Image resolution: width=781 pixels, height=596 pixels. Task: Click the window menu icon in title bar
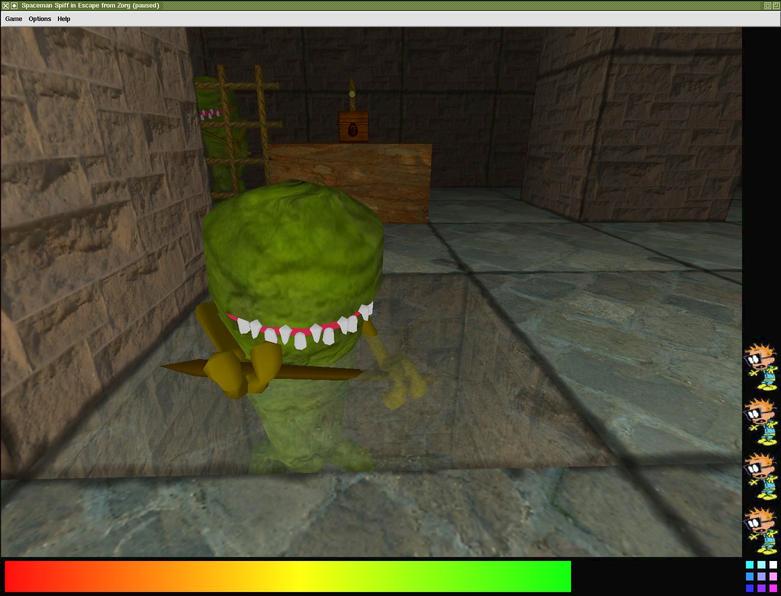point(5,5)
